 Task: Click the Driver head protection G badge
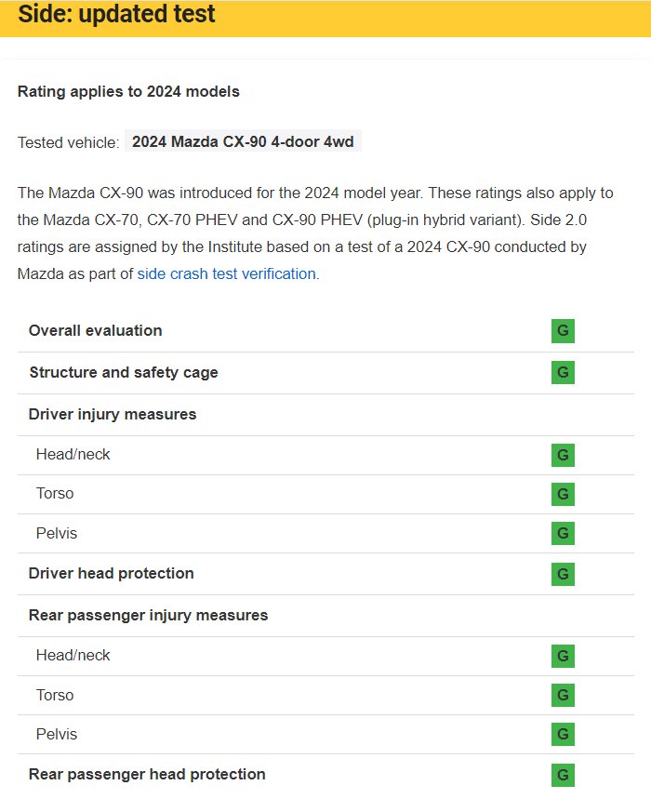coord(563,574)
